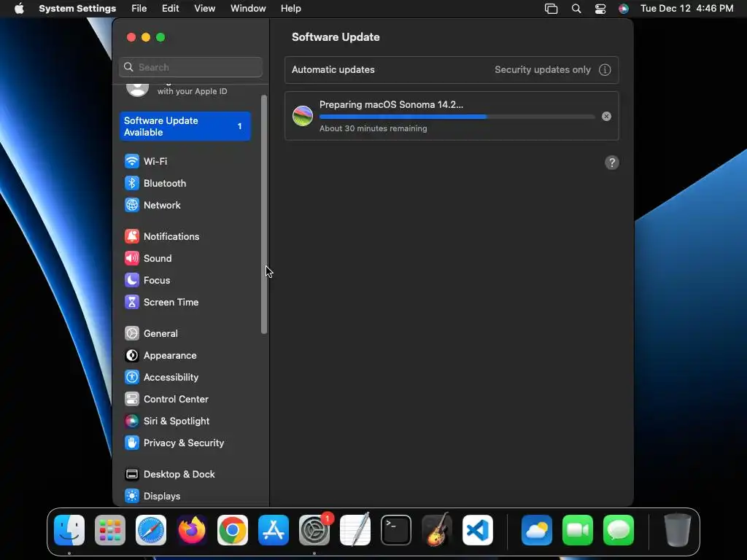This screenshot has height=560, width=747.
Task: Open the Window menu
Action: [x=248, y=9]
